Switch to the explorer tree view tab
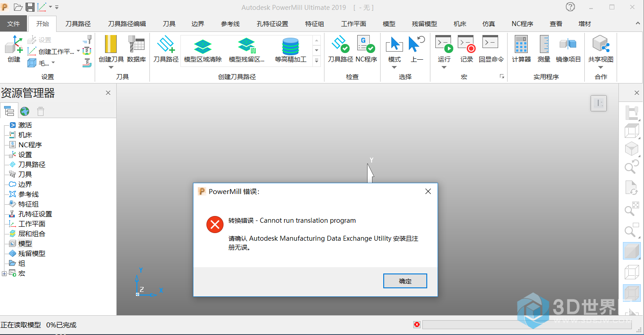644x335 pixels. click(x=9, y=111)
